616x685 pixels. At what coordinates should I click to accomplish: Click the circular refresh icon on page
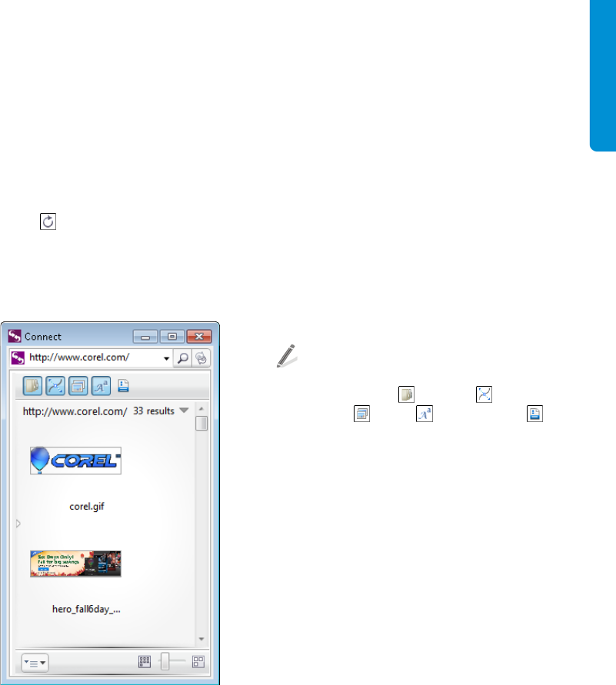point(48,221)
